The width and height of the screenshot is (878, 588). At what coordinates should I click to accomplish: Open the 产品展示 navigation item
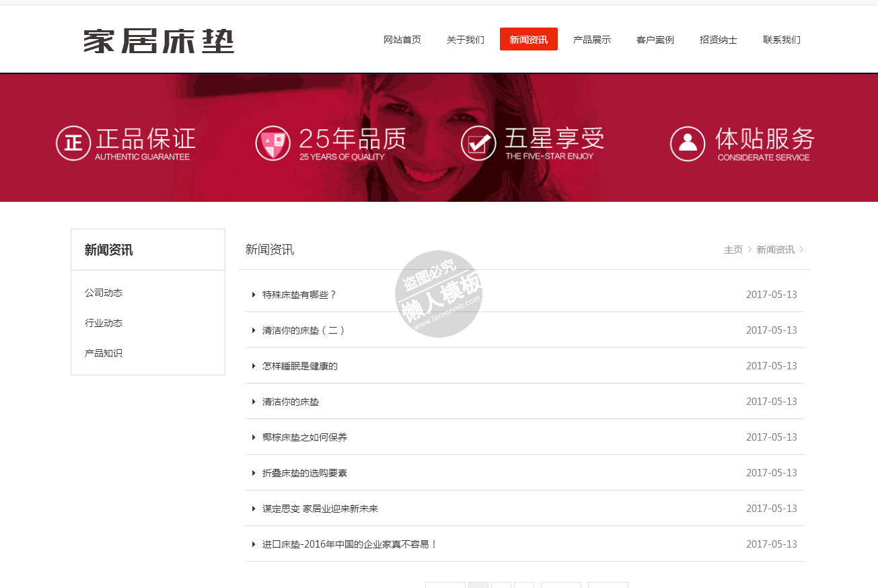(591, 40)
